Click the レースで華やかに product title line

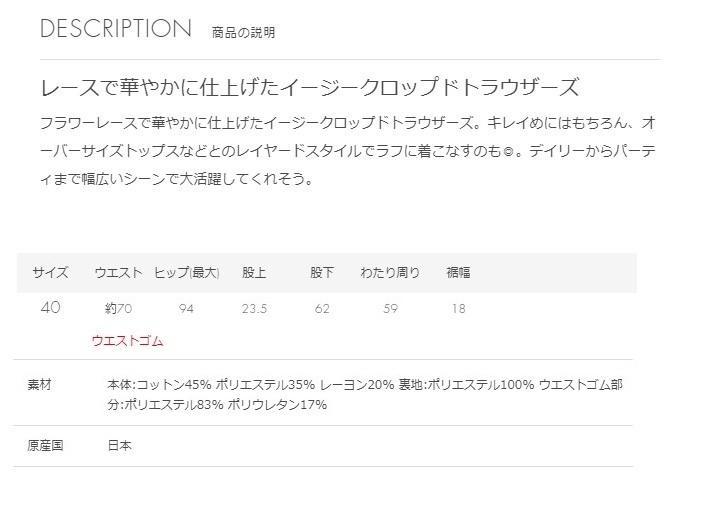click(x=310, y=87)
